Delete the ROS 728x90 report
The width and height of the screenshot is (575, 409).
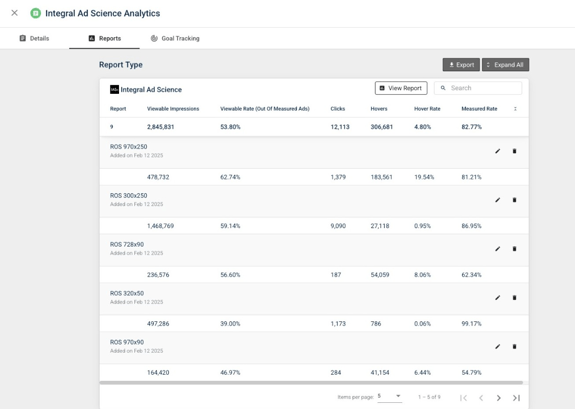click(x=514, y=249)
